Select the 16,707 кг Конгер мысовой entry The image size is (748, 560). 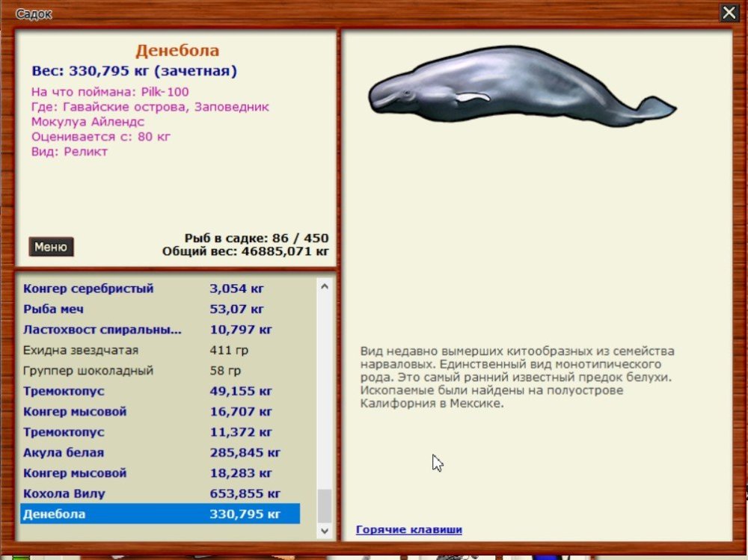(x=160, y=412)
